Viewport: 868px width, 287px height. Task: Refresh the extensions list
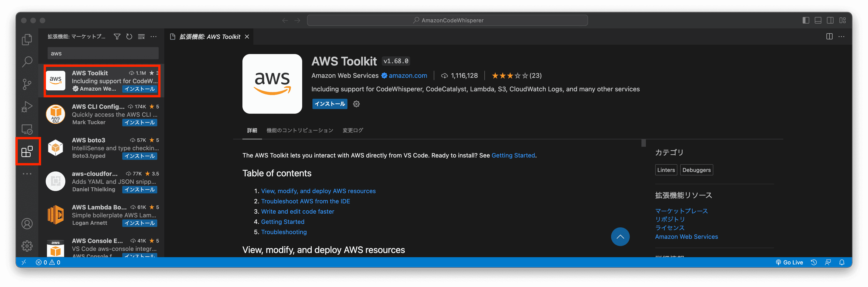click(x=129, y=37)
